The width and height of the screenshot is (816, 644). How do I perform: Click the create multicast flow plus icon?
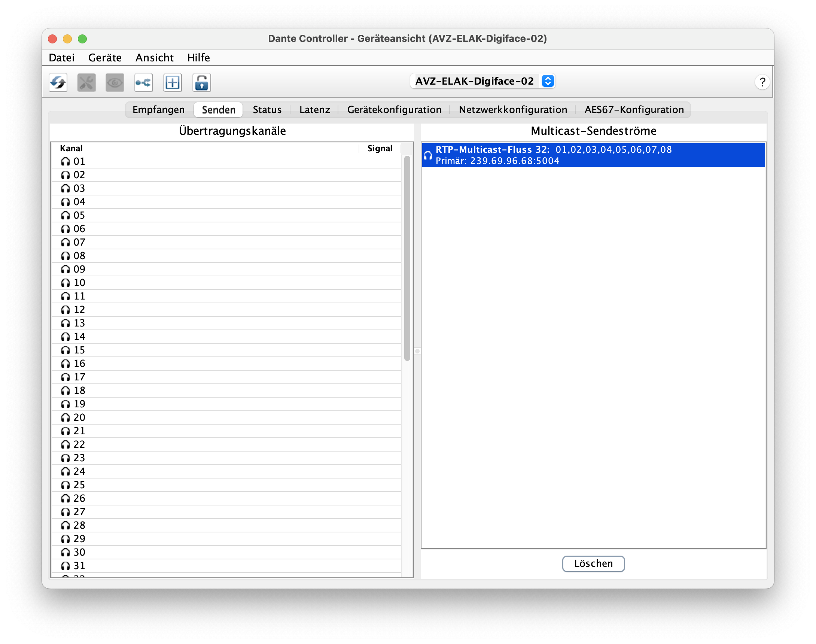click(172, 82)
